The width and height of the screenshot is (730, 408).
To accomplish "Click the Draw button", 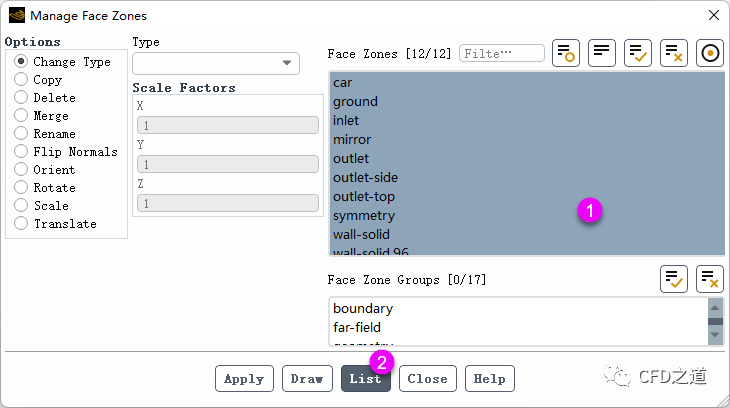I will [x=307, y=379].
